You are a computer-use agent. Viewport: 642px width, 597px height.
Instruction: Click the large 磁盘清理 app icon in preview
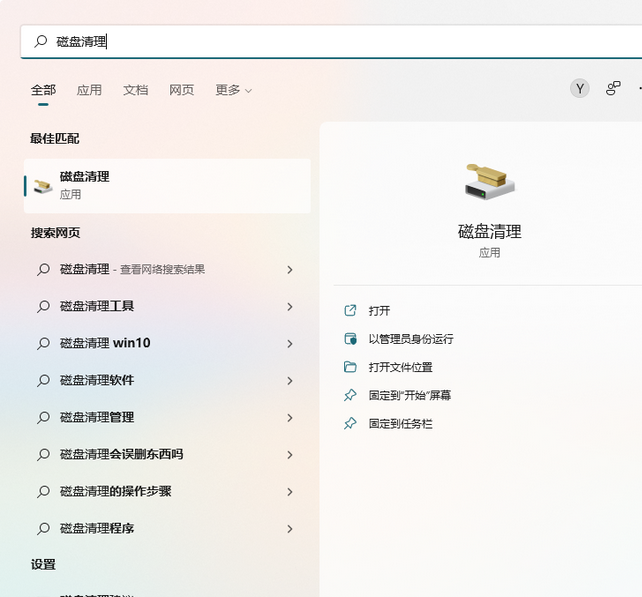tap(490, 182)
